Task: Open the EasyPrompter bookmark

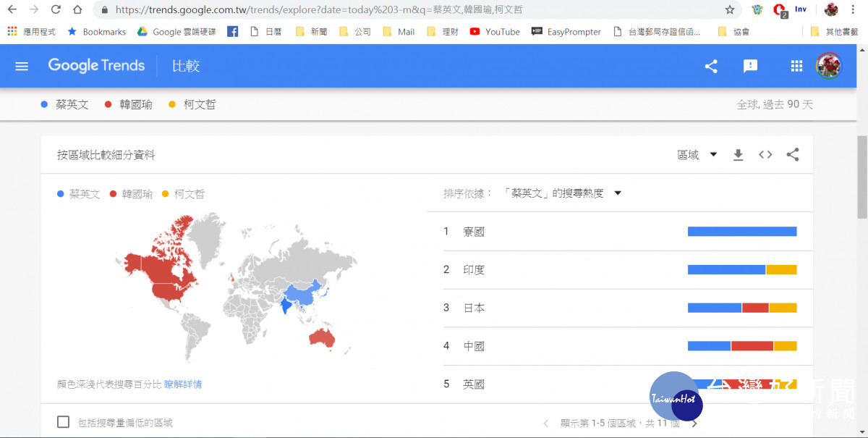Action: (566, 32)
